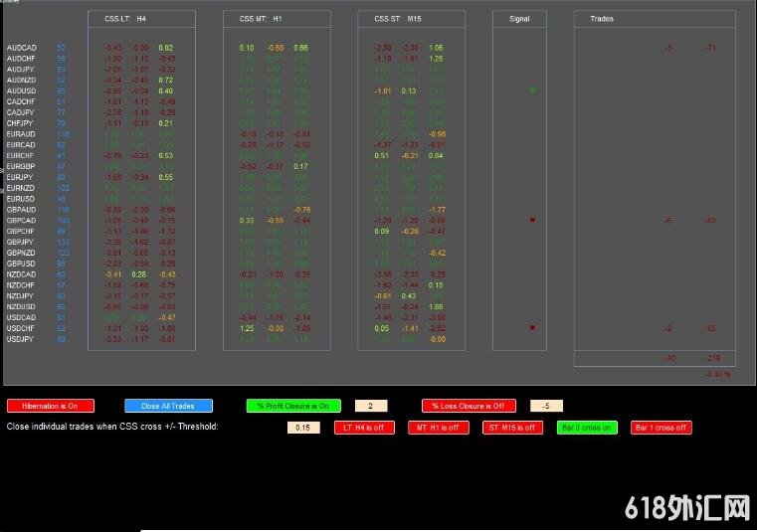Select the CADJPY pair row label
The width and height of the screenshot is (757, 532).
click(x=20, y=112)
